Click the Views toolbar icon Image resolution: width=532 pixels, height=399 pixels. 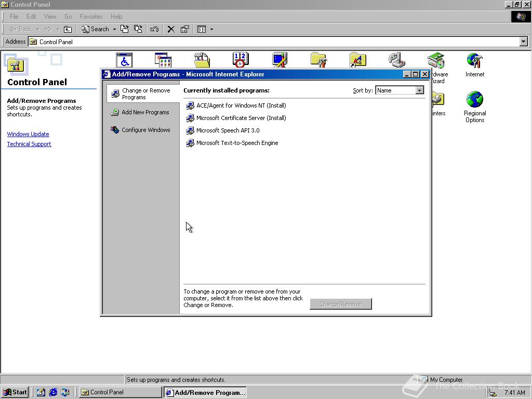[x=202, y=29]
